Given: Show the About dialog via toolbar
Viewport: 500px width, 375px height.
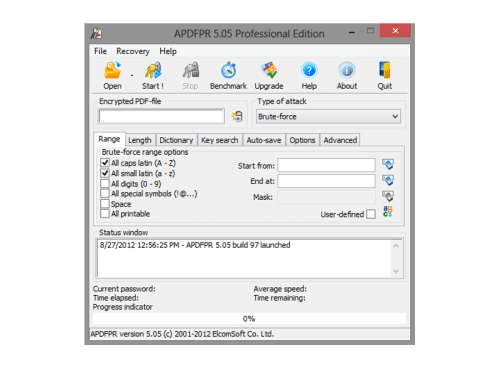Looking at the screenshot, I should pyautogui.click(x=347, y=75).
